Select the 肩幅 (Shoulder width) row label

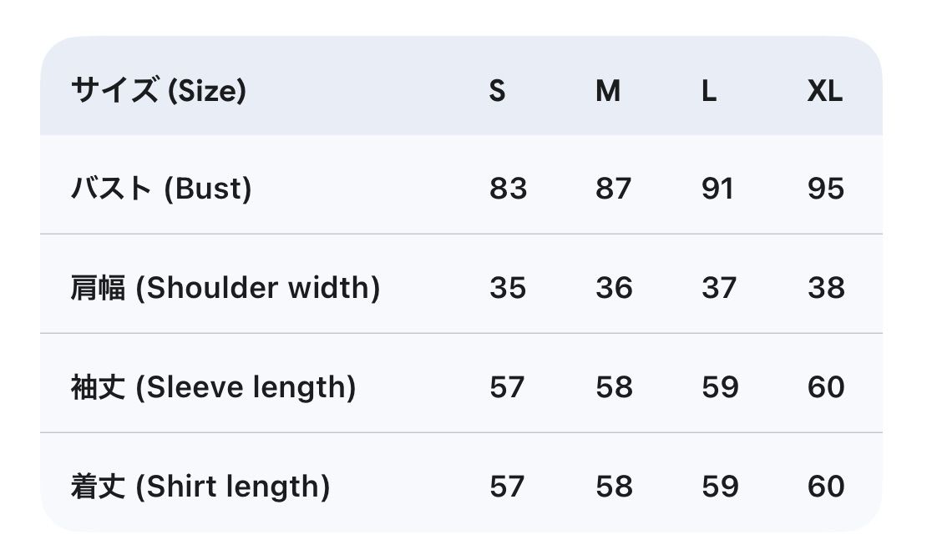pyautogui.click(x=225, y=288)
